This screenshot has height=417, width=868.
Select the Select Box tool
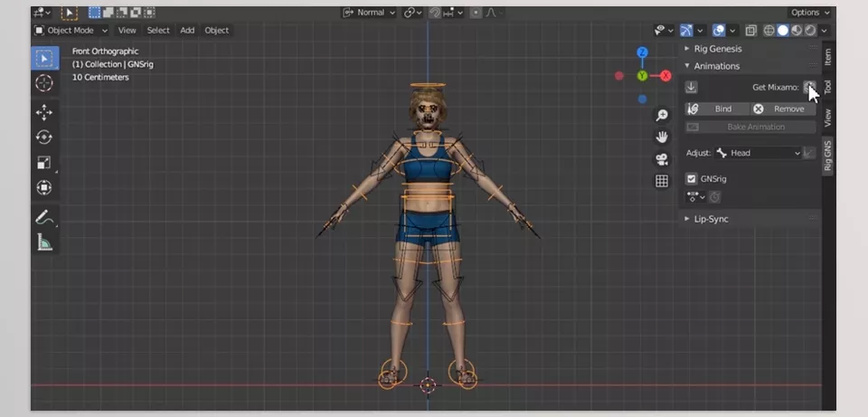pyautogui.click(x=45, y=58)
